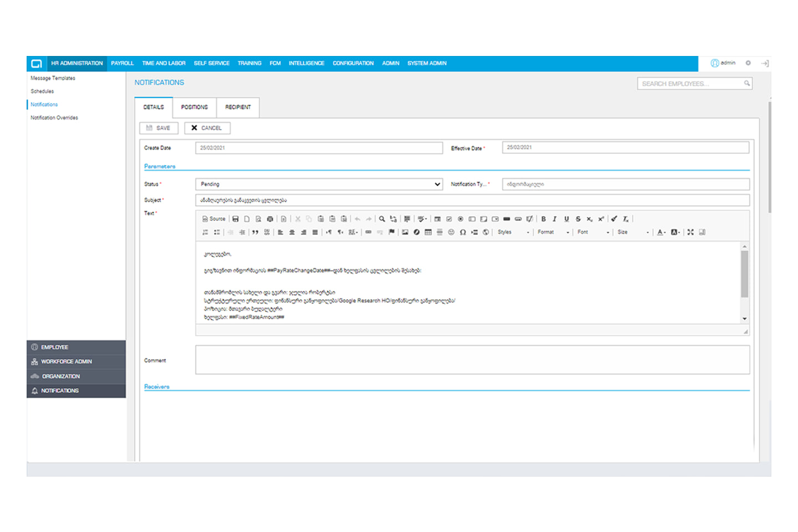
Task: Open the Styles dropdown
Action: 514,232
